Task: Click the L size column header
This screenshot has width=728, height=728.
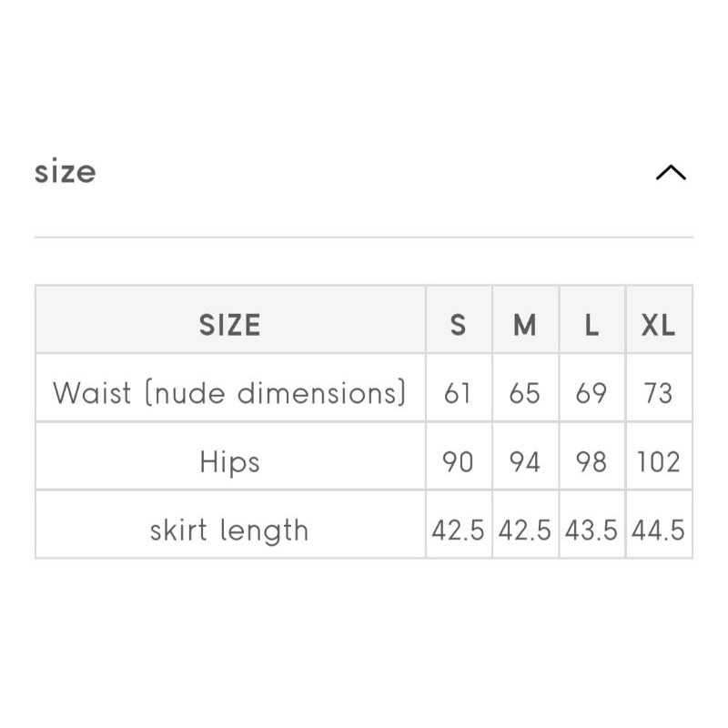Action: (591, 325)
